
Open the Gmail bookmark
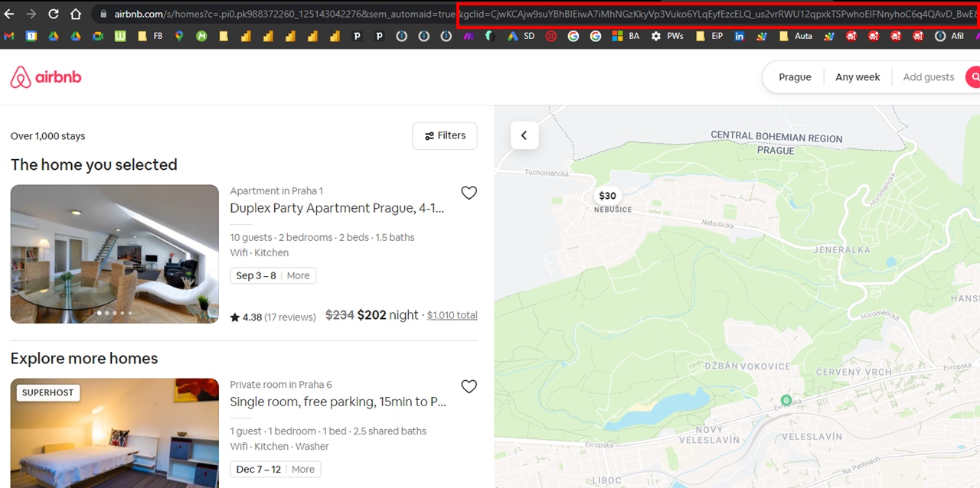coord(9,36)
